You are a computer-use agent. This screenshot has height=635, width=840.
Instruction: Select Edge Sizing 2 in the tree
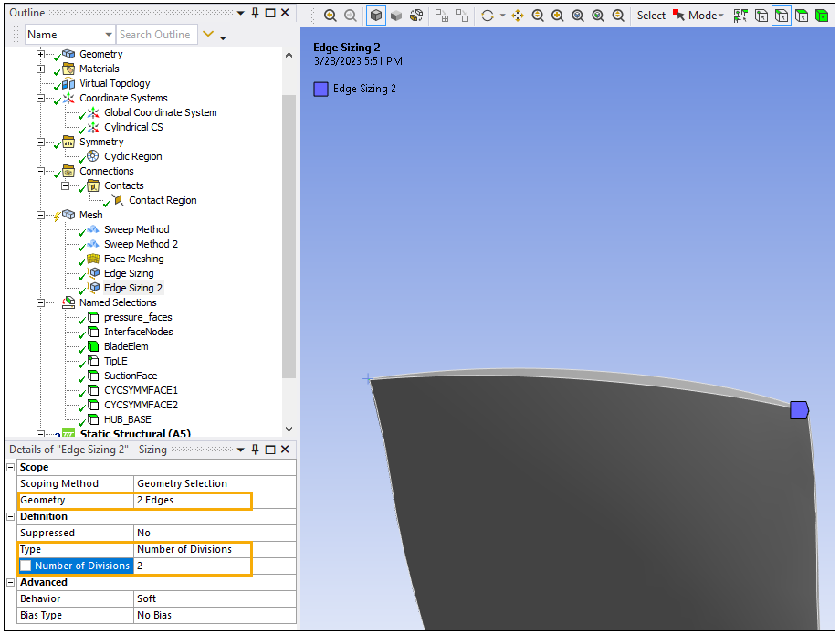(133, 288)
